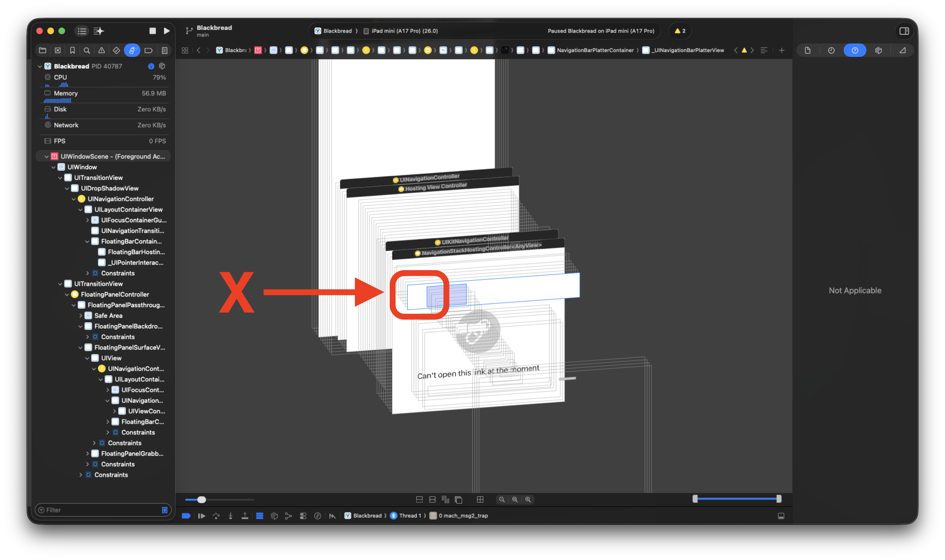Expand the FloatingPanelGrabb... tree item

[87, 454]
